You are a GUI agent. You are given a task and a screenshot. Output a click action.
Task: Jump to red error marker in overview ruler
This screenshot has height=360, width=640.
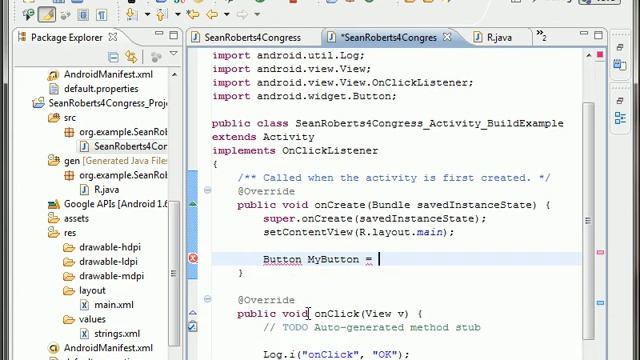click(x=600, y=253)
